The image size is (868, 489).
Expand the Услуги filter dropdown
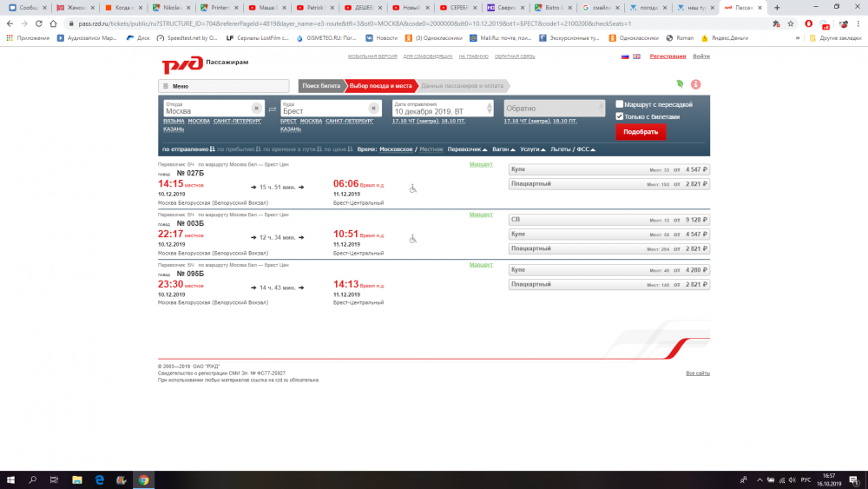534,149
